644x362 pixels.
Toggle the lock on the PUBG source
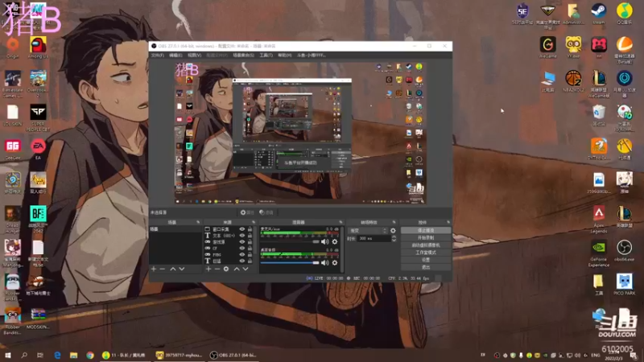[250, 254]
